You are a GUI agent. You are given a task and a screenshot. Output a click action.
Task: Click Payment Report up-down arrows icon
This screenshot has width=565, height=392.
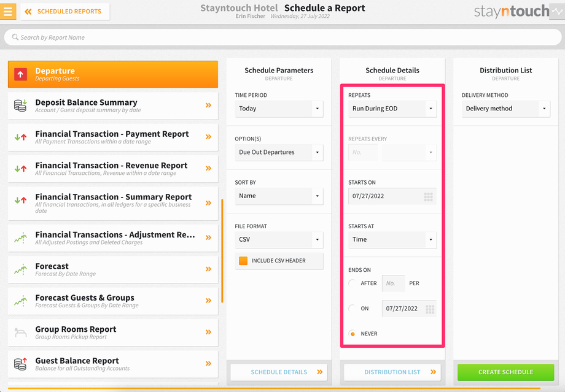click(x=20, y=137)
